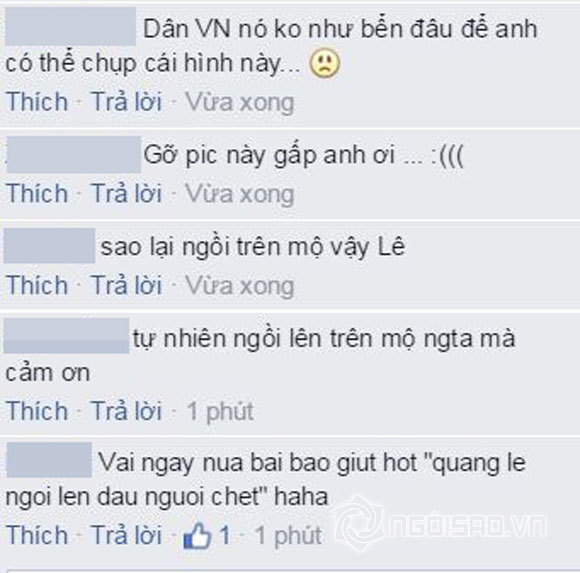
Task: Open blurred author name on 'sao lại ngồi' comment
Action: pos(50,246)
